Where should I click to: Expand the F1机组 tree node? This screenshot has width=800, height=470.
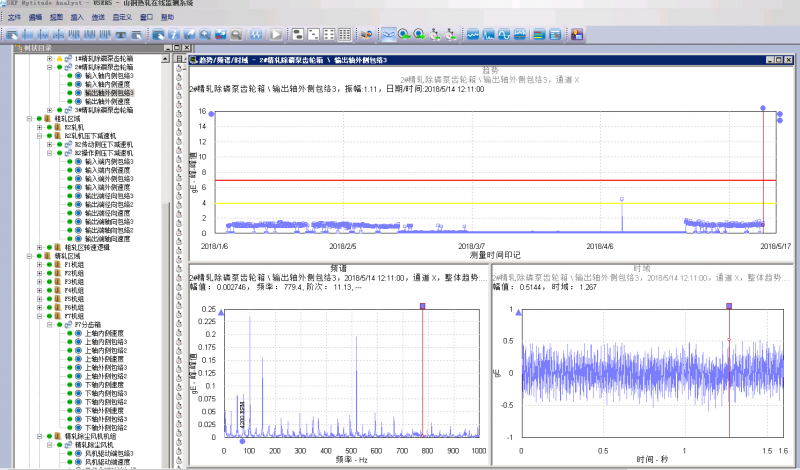(x=39, y=264)
